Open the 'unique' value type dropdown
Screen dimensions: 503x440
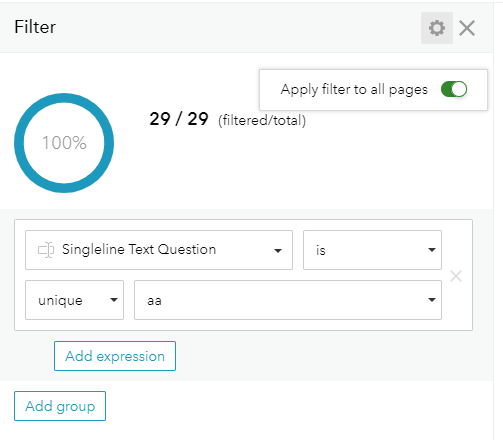[x=74, y=300]
